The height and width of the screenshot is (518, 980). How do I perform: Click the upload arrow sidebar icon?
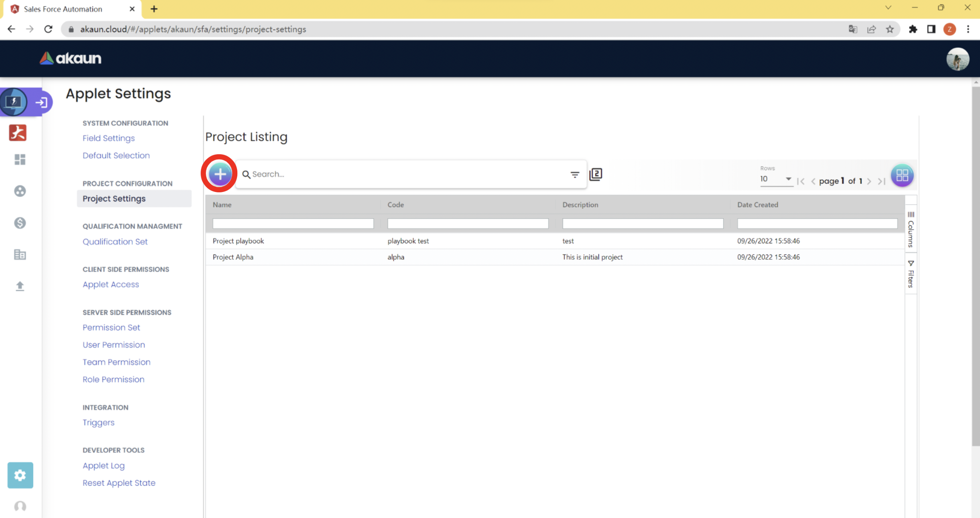click(x=20, y=286)
